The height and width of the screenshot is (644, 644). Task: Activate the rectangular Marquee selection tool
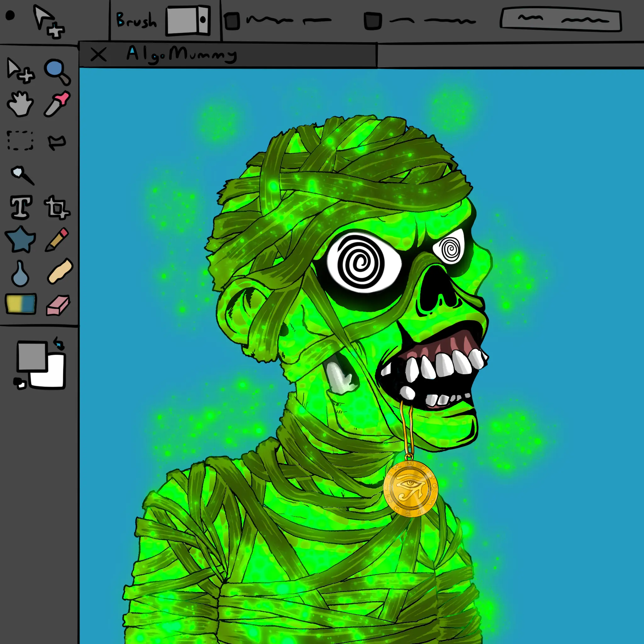[x=20, y=141]
